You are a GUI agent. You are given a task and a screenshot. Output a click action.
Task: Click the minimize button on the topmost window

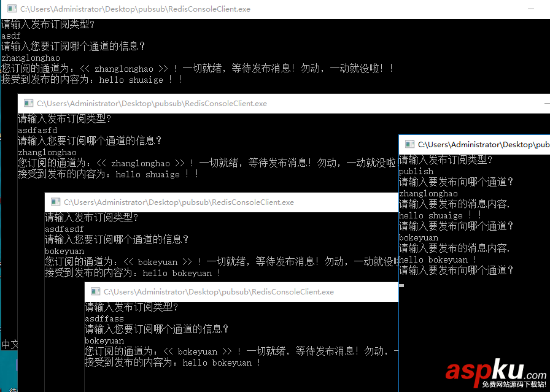point(532,9)
